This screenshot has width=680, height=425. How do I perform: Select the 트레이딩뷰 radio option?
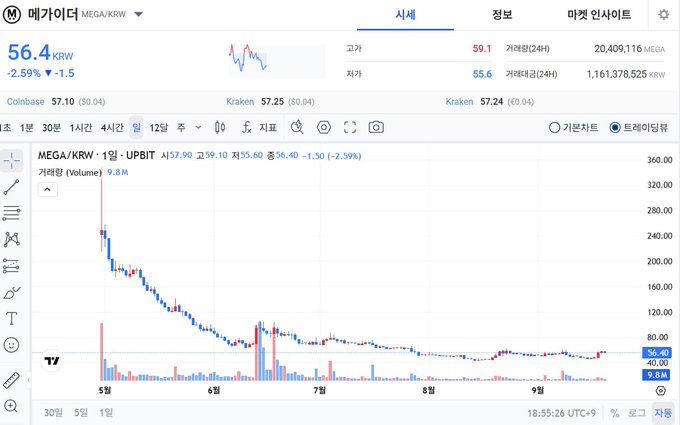coord(638,128)
